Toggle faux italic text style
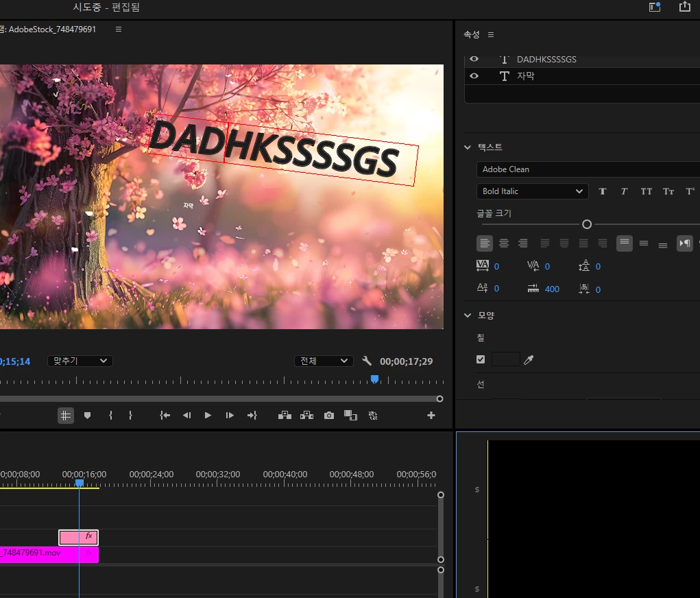The height and width of the screenshot is (598, 700). point(624,191)
